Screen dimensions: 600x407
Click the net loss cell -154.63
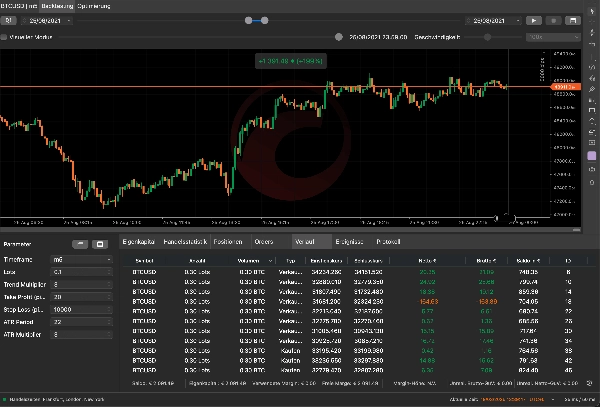tap(427, 302)
